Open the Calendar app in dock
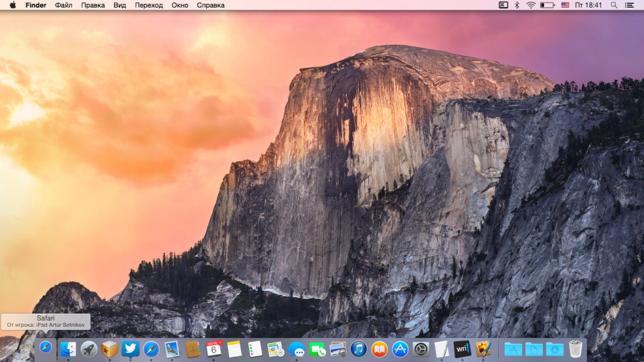Viewport: 644px width, 362px height. (x=214, y=349)
